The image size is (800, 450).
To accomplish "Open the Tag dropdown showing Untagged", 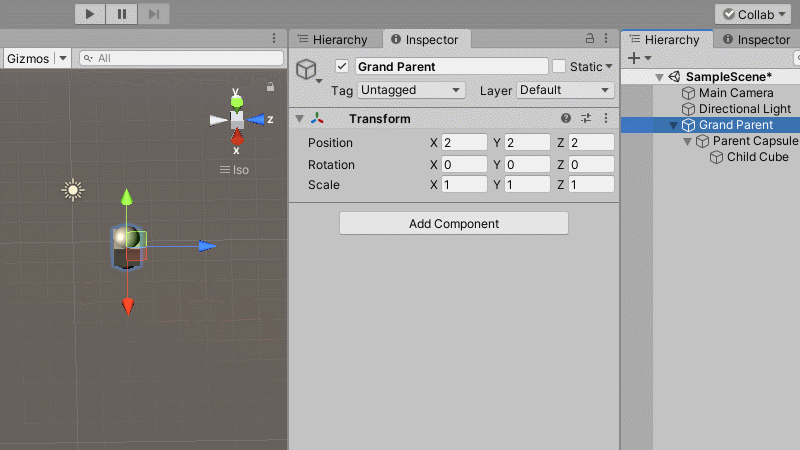I will click(x=411, y=90).
